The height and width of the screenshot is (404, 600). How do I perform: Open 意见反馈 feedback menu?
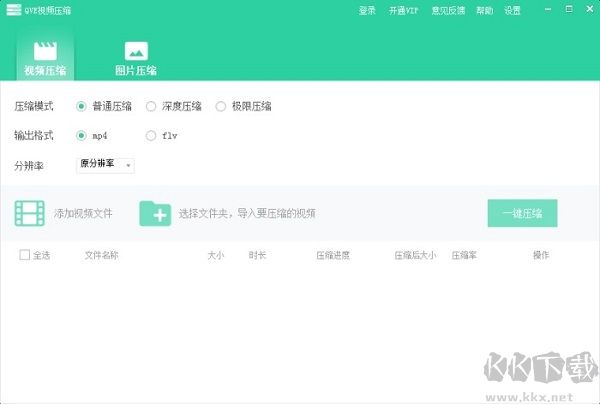coord(448,10)
